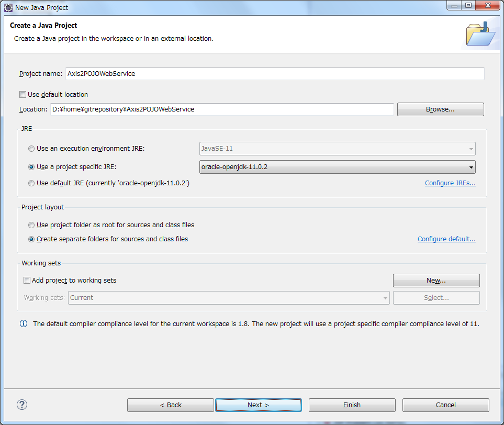Proceed with the Next button
The width and height of the screenshot is (504, 425).
coord(259,405)
